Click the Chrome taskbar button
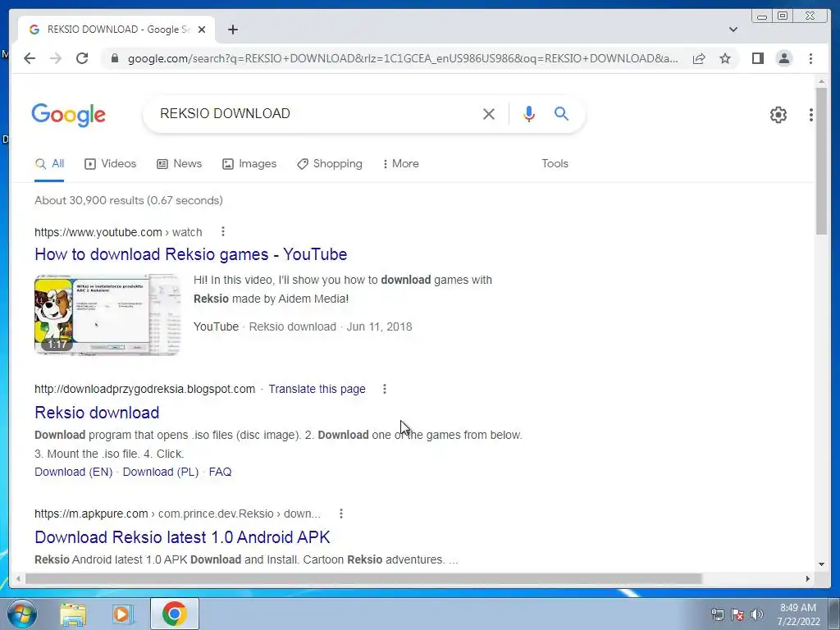The image size is (840, 630). [x=174, y=614]
